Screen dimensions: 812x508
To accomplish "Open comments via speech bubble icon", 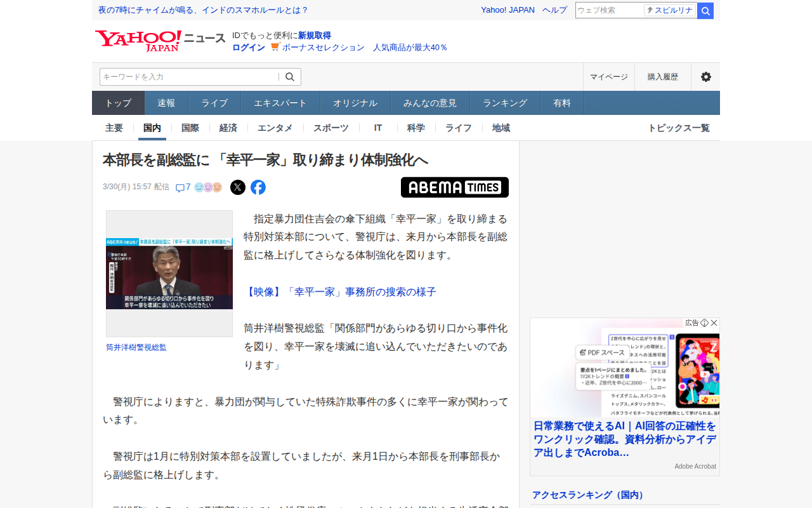I will coord(180,188).
